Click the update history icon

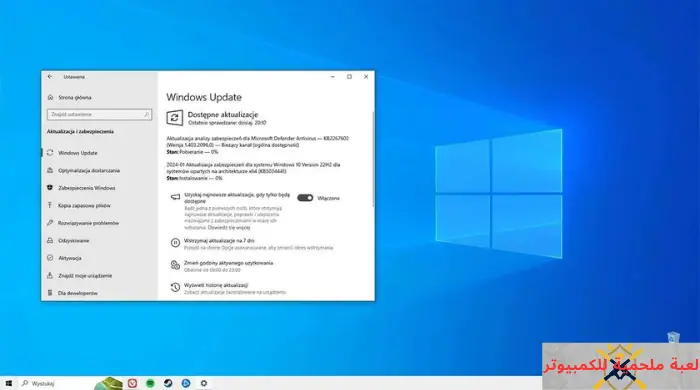coord(175,287)
